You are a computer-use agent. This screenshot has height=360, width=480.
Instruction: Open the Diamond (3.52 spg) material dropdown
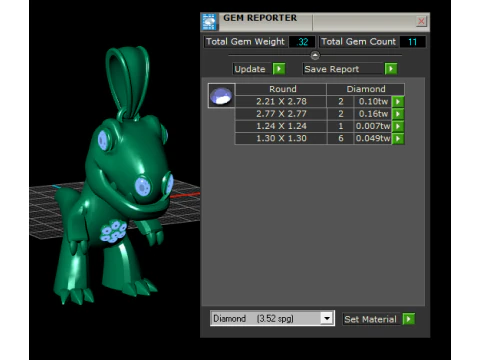[272, 318]
